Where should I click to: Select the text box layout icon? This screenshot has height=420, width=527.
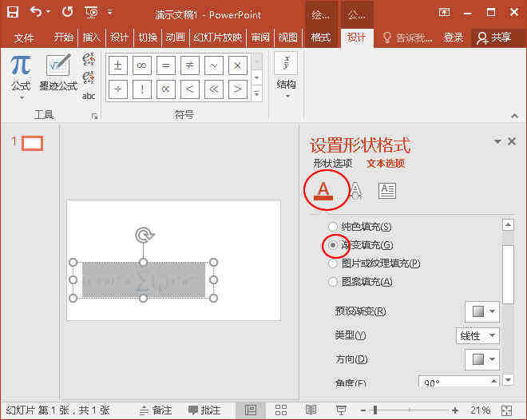tap(387, 191)
